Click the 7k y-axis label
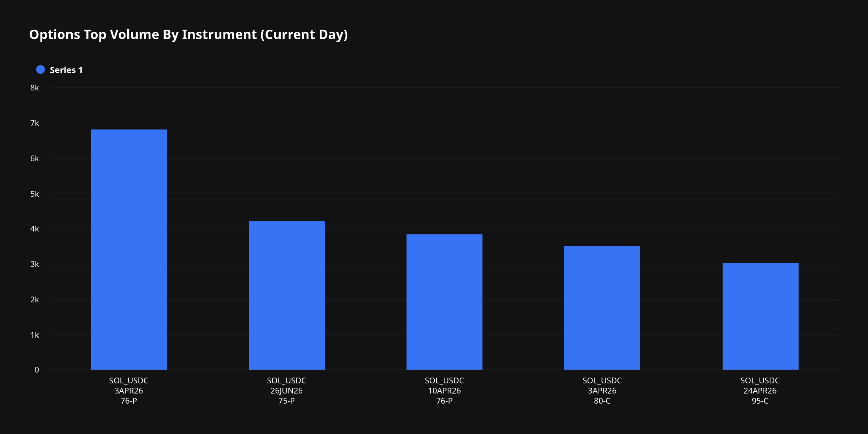Image resolution: width=868 pixels, height=434 pixels. [35, 123]
